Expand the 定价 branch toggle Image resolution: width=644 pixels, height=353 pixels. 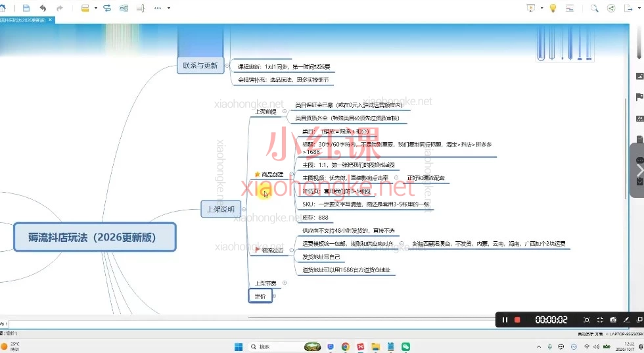pos(275,296)
